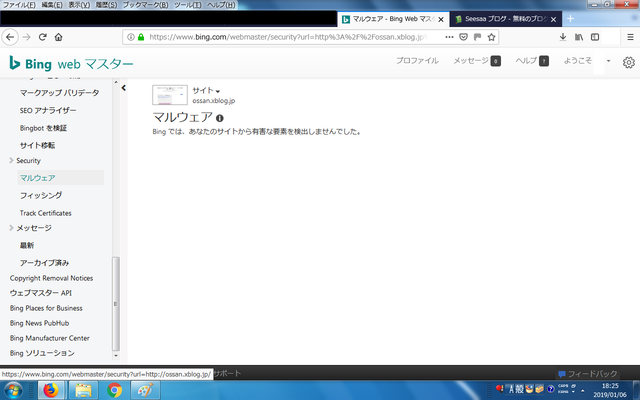Click the info icon beside マルウェア heading
640x400 pixels.
point(220,118)
